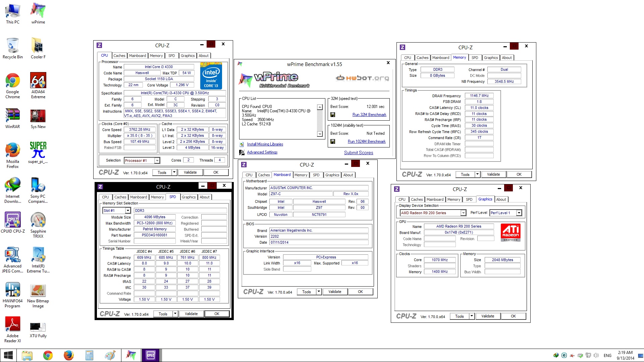The height and width of the screenshot is (362, 644).
Task: Click Advanced Settings icon in wPrime
Action: point(242,152)
